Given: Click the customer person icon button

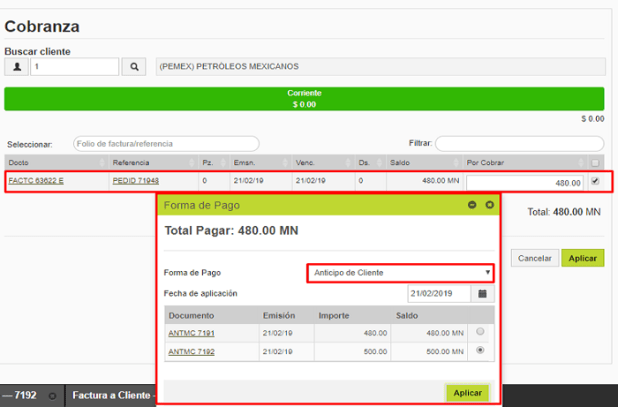Looking at the screenshot, I should pyautogui.click(x=17, y=67).
